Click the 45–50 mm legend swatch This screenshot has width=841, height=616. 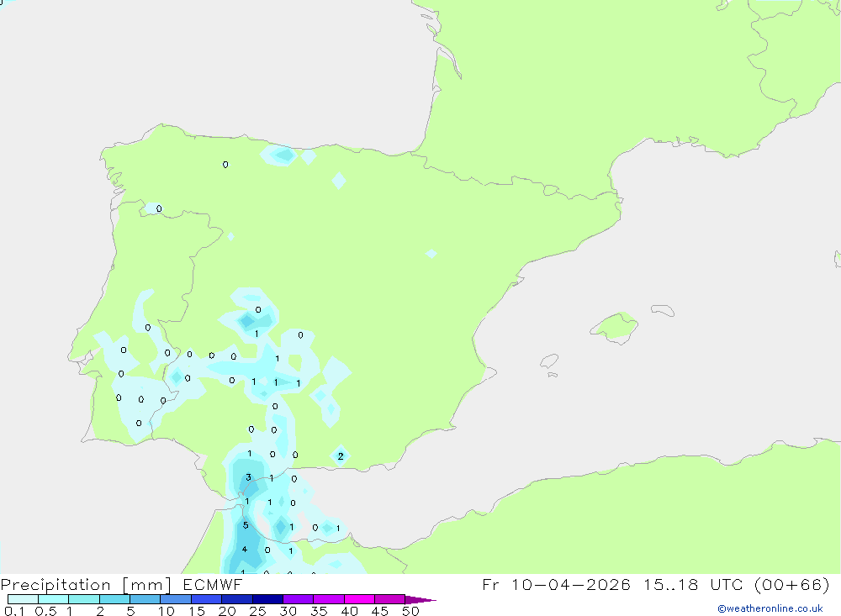pyautogui.click(x=390, y=599)
